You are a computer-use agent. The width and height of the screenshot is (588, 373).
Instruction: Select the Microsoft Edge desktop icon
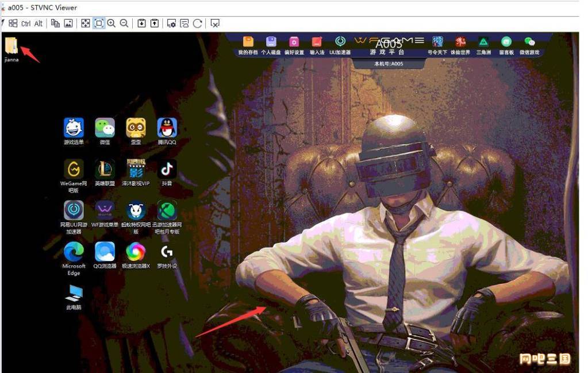click(74, 258)
